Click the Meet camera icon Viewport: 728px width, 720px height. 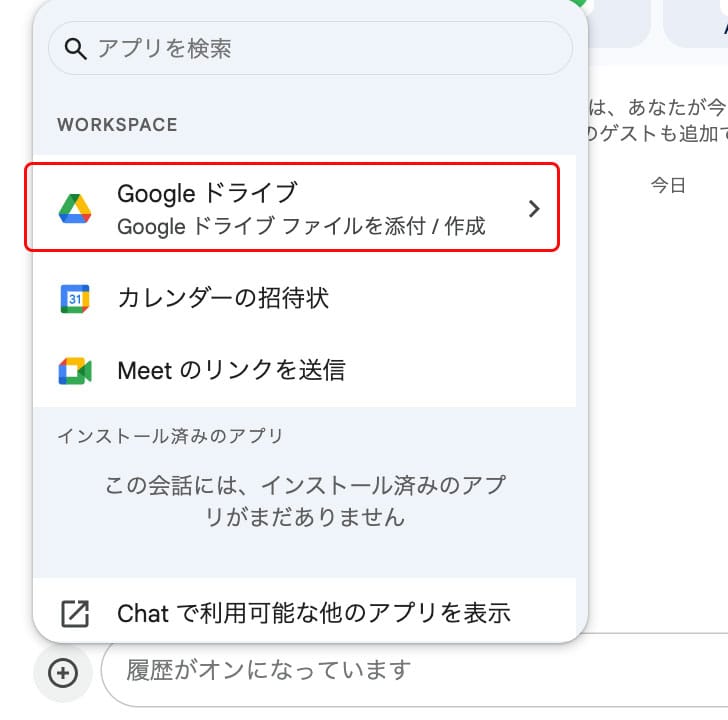click(x=75, y=371)
